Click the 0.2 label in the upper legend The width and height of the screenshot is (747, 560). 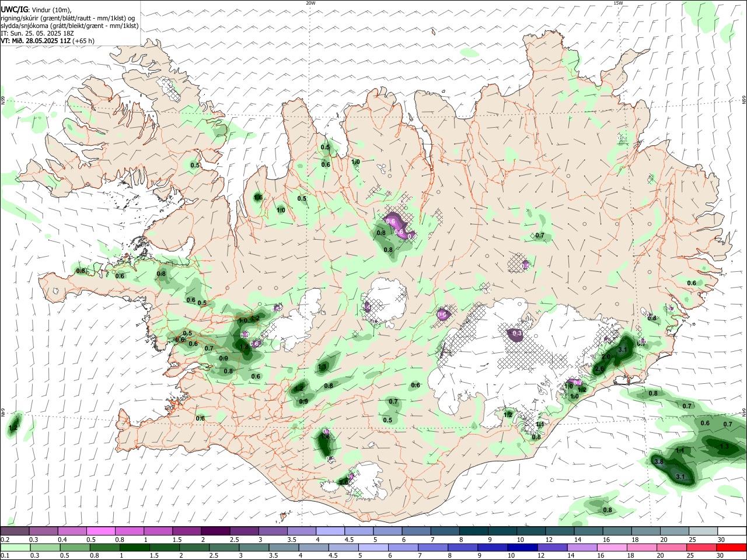4,540
